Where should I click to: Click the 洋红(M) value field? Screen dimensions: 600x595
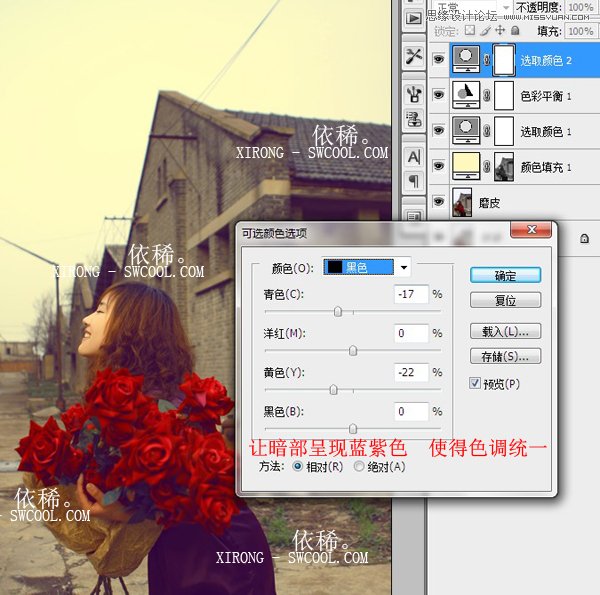411,333
